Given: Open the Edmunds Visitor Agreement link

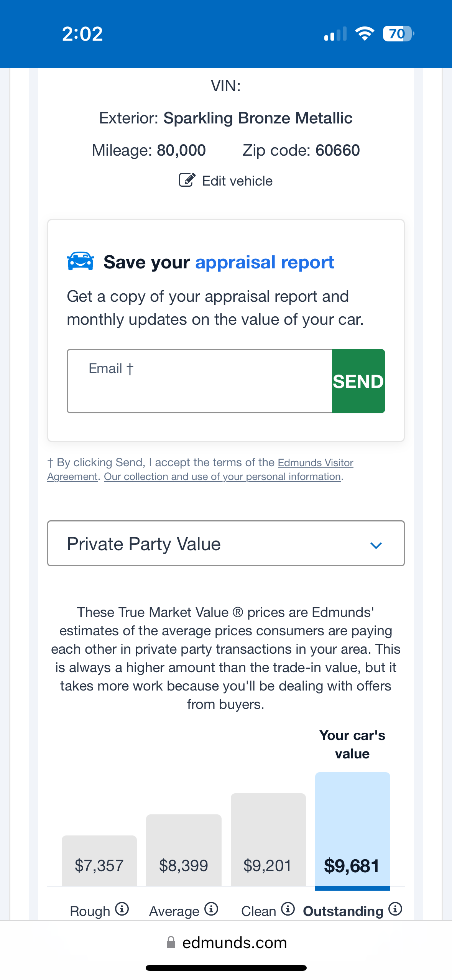Looking at the screenshot, I should [x=200, y=470].
